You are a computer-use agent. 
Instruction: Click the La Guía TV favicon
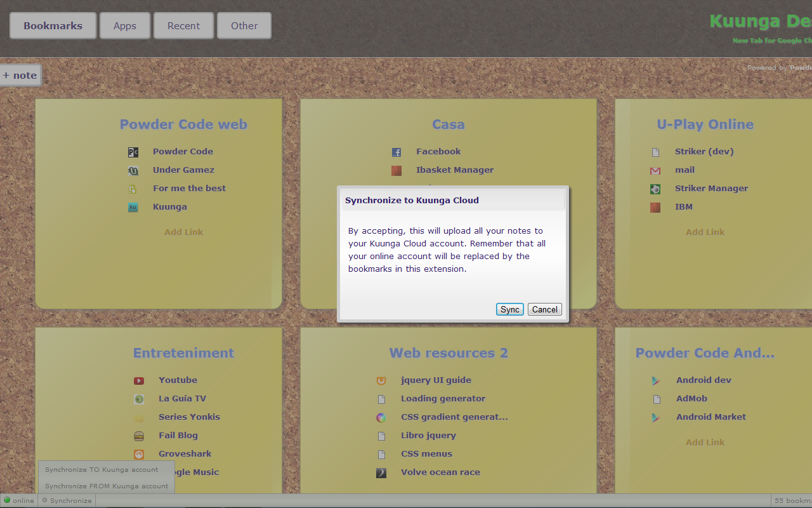coord(139,399)
